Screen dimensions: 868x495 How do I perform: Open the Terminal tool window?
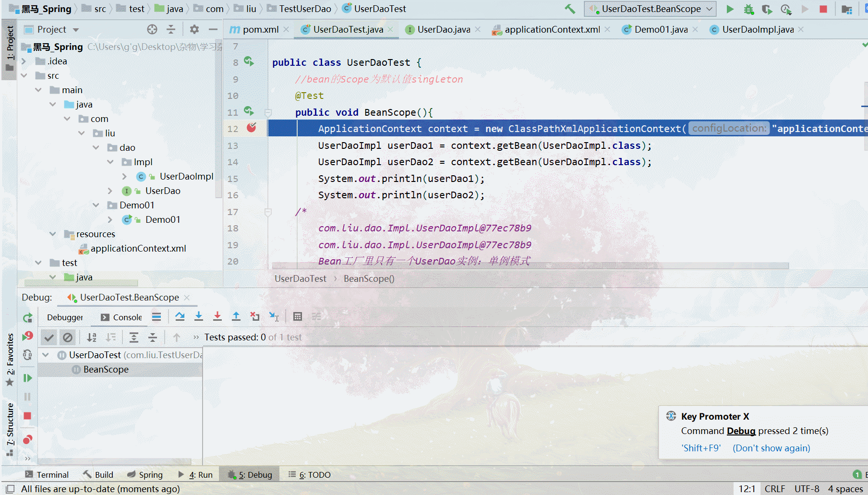[47, 475]
